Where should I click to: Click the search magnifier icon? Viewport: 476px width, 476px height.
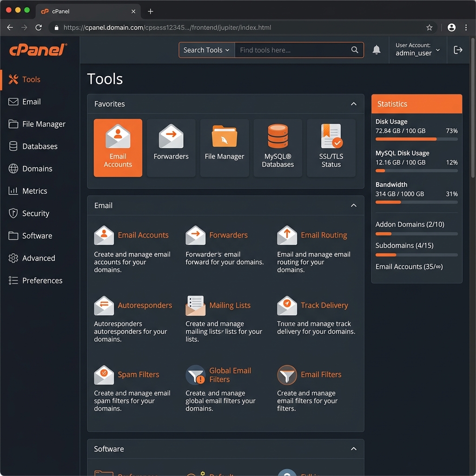point(355,50)
